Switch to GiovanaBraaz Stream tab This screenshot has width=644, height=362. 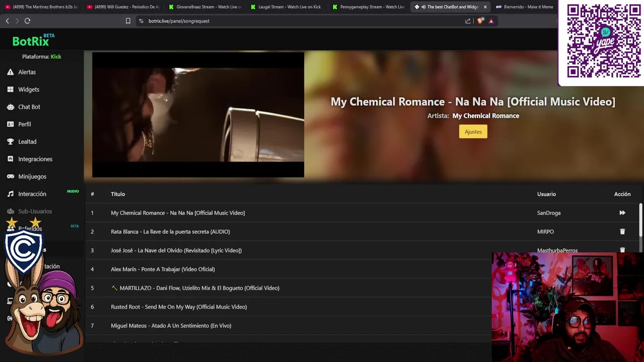tap(205, 7)
